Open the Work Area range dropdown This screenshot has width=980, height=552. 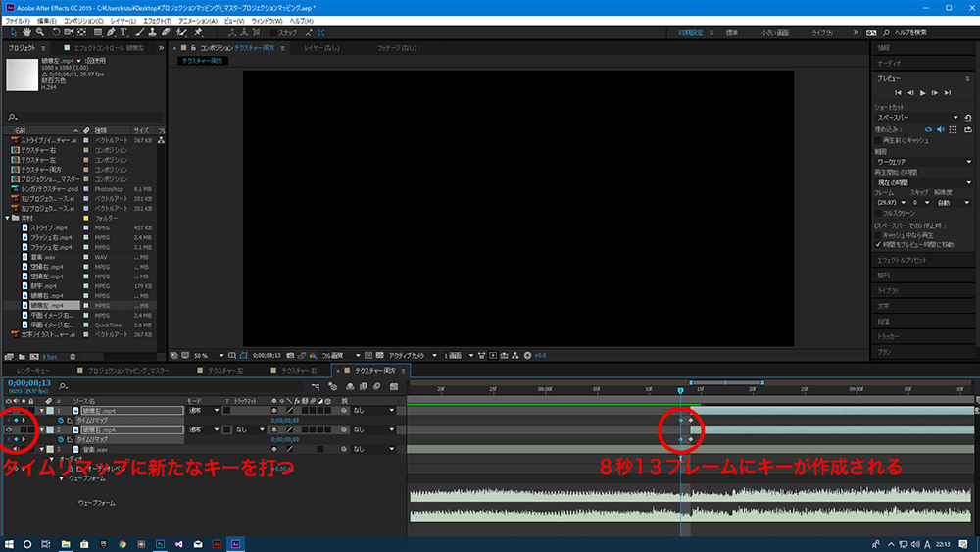[x=923, y=161]
